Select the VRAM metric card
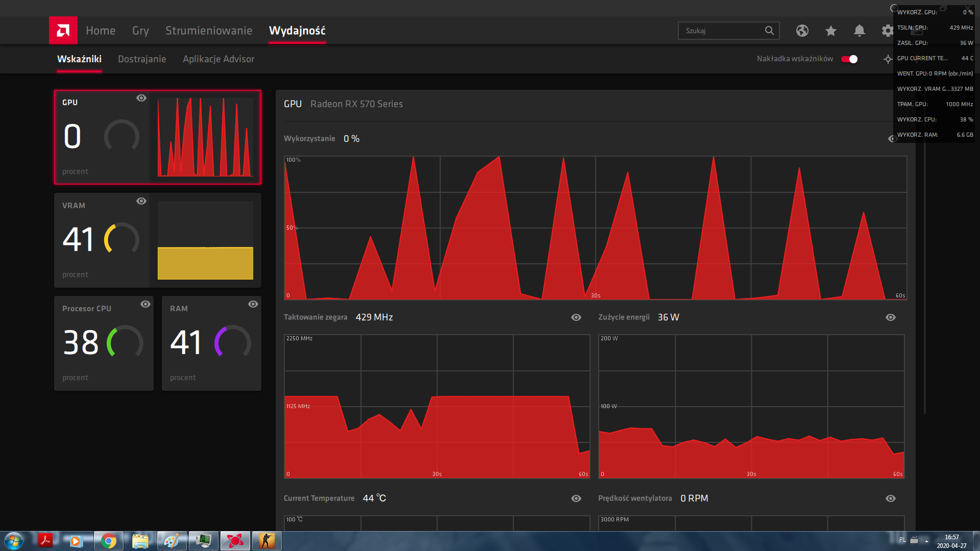This screenshot has height=551, width=980. pyautogui.click(x=158, y=240)
